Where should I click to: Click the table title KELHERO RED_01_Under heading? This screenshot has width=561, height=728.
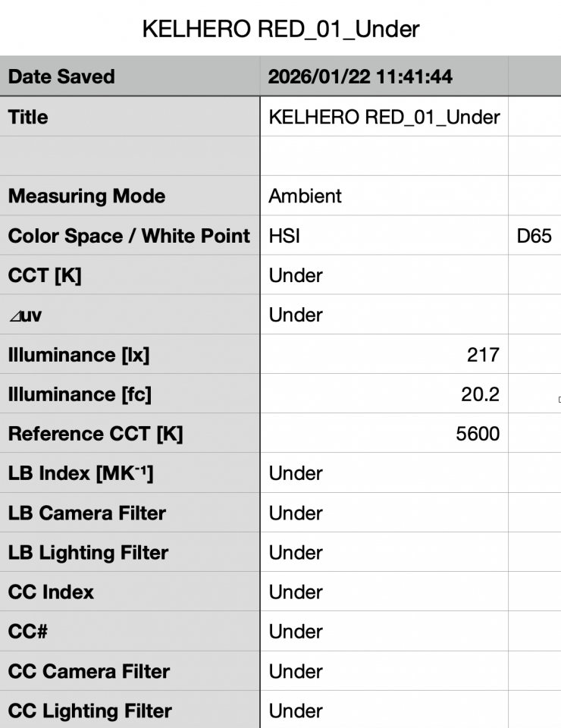click(280, 29)
